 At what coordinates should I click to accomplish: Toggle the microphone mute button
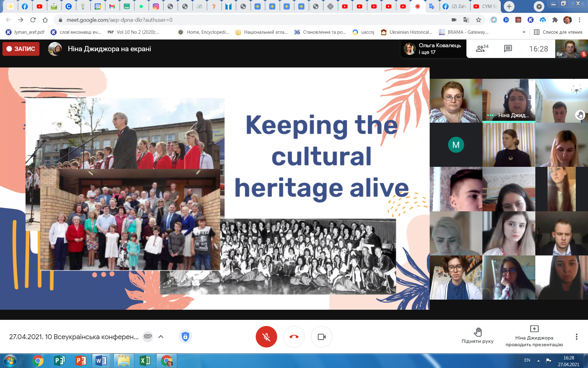(266, 337)
